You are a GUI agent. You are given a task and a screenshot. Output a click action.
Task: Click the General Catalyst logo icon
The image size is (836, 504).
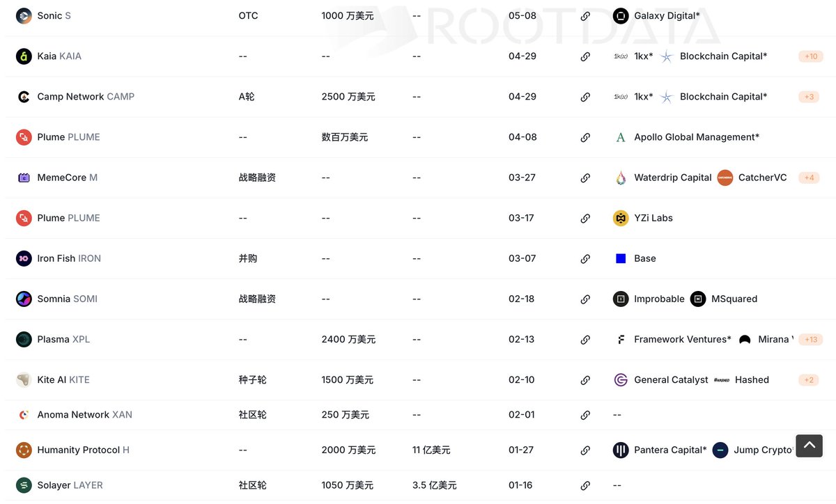[x=621, y=380]
